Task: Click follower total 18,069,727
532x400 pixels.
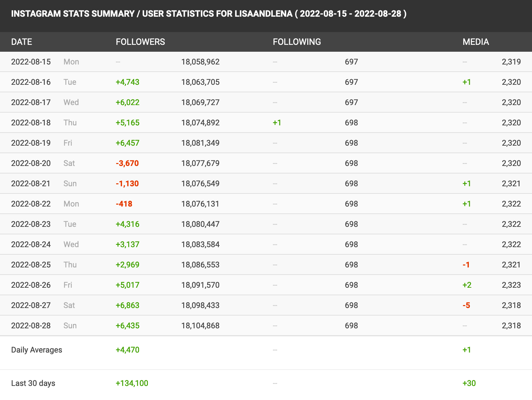Action: coord(201,102)
